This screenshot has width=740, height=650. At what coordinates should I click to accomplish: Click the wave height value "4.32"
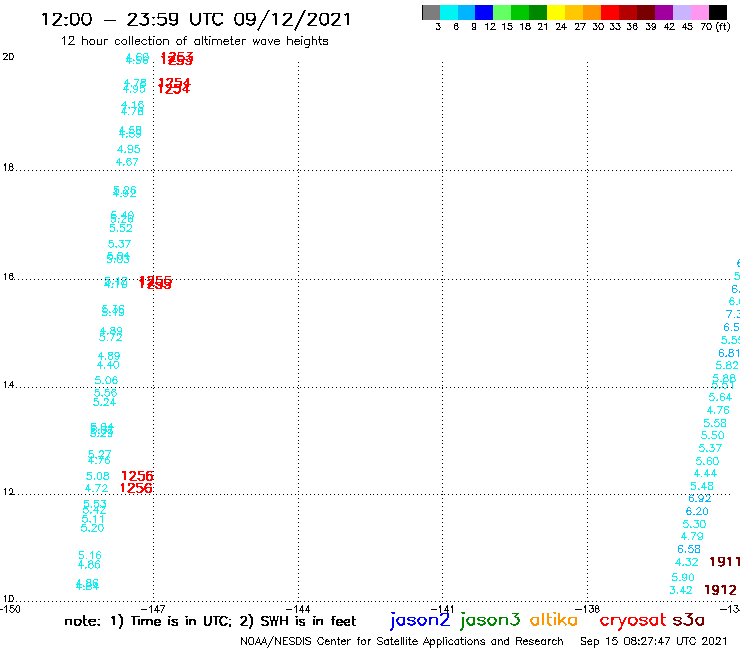[687, 562]
